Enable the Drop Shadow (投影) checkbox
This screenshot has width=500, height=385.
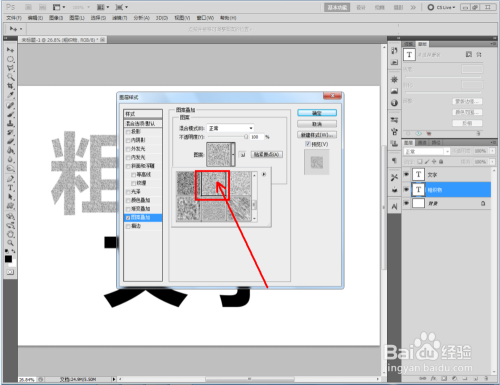[x=128, y=132]
